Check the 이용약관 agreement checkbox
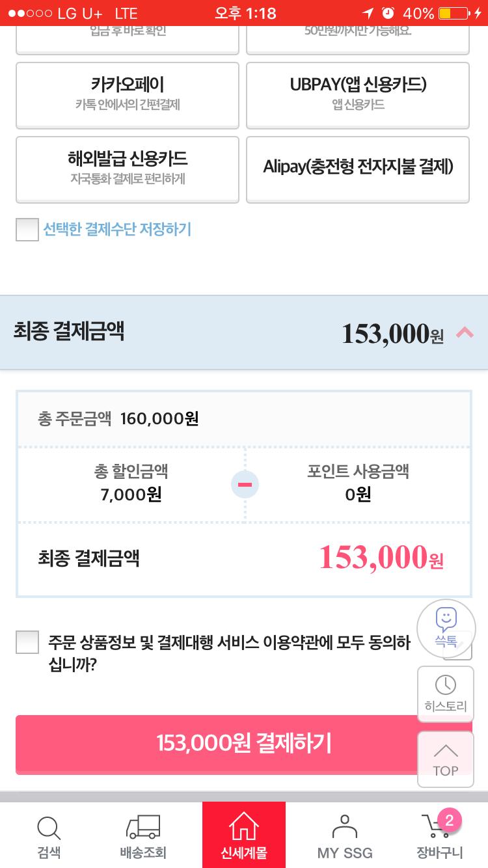 point(27,642)
